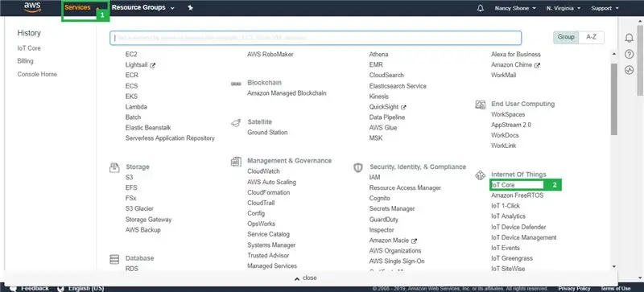Expand the Resource Groups dropdown
The image size is (644, 292).
(142, 8)
